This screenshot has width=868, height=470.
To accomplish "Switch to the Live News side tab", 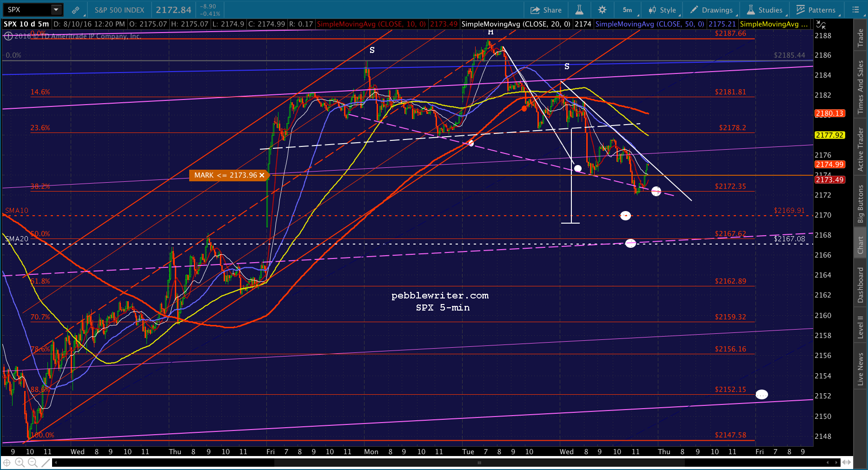I will coord(861,369).
